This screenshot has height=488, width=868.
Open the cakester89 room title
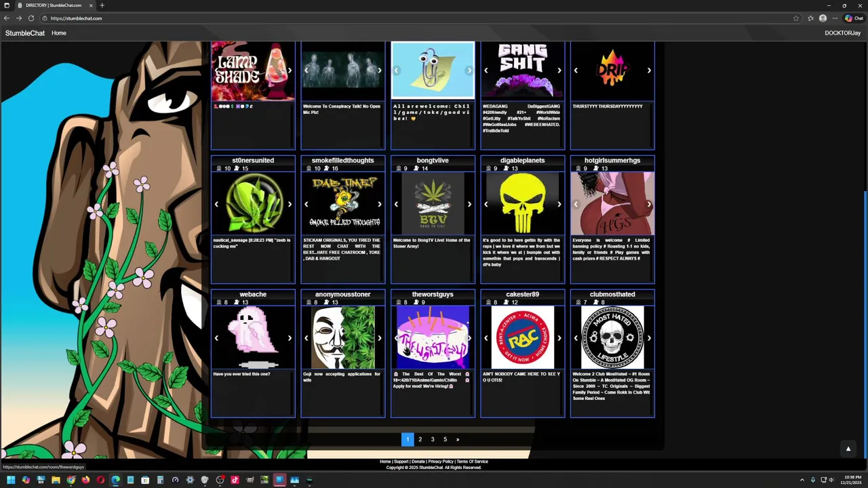pos(522,294)
